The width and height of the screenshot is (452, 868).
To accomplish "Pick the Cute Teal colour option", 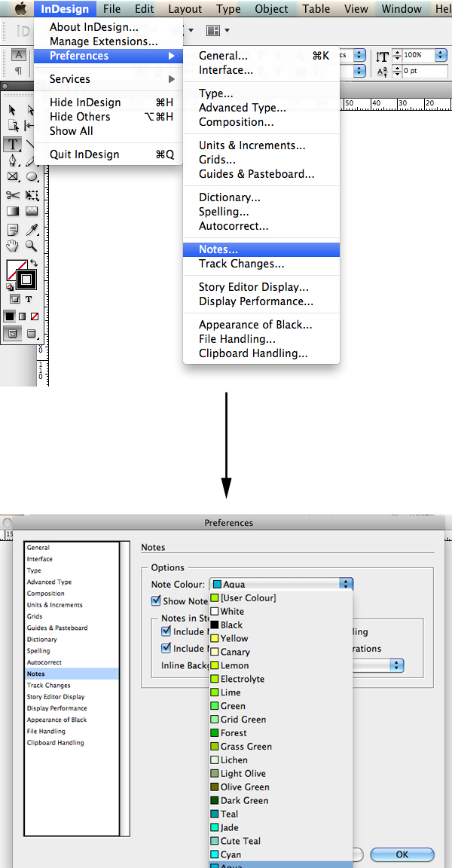I will tap(280, 841).
